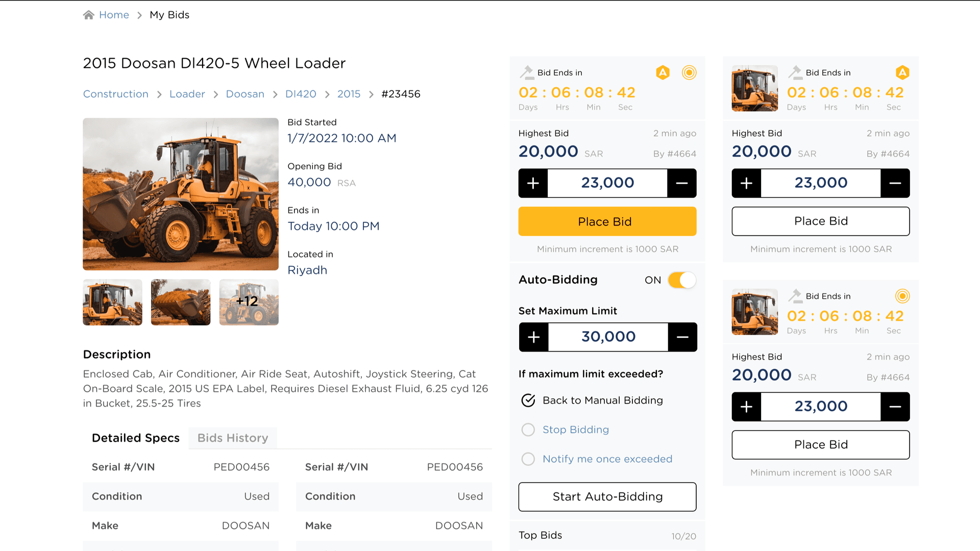Open the Bids History tab
This screenshot has width=980, height=551.
[233, 438]
